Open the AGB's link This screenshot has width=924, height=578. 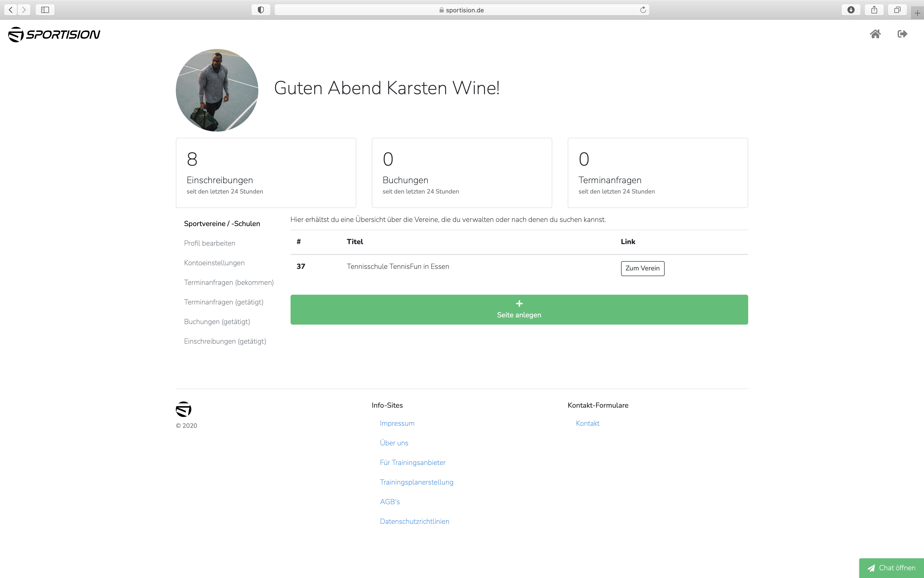coord(390,502)
